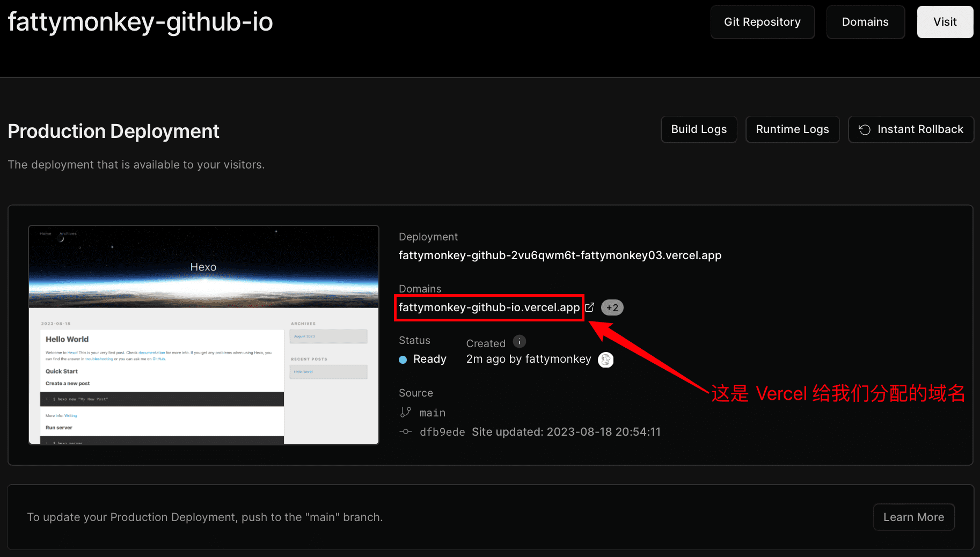Click the Hexo site preview thumbnail

pos(204,335)
